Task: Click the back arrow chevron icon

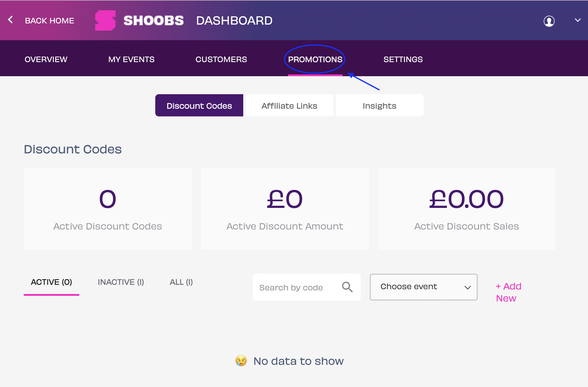Action: 11,20
